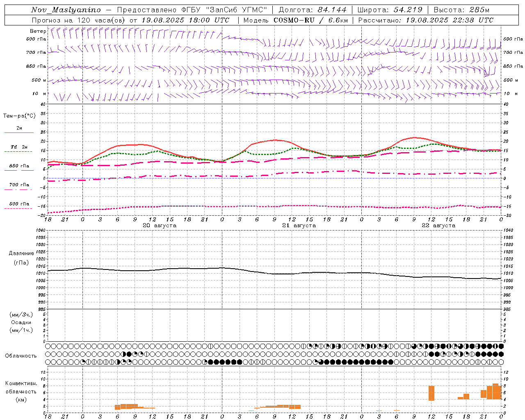
Task: Click the red 2м temperature legend line
Action: pyautogui.click(x=19, y=132)
